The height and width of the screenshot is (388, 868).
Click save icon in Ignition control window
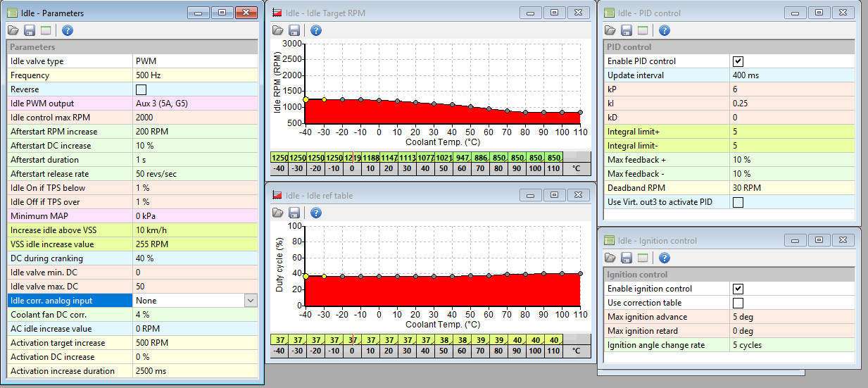click(626, 258)
